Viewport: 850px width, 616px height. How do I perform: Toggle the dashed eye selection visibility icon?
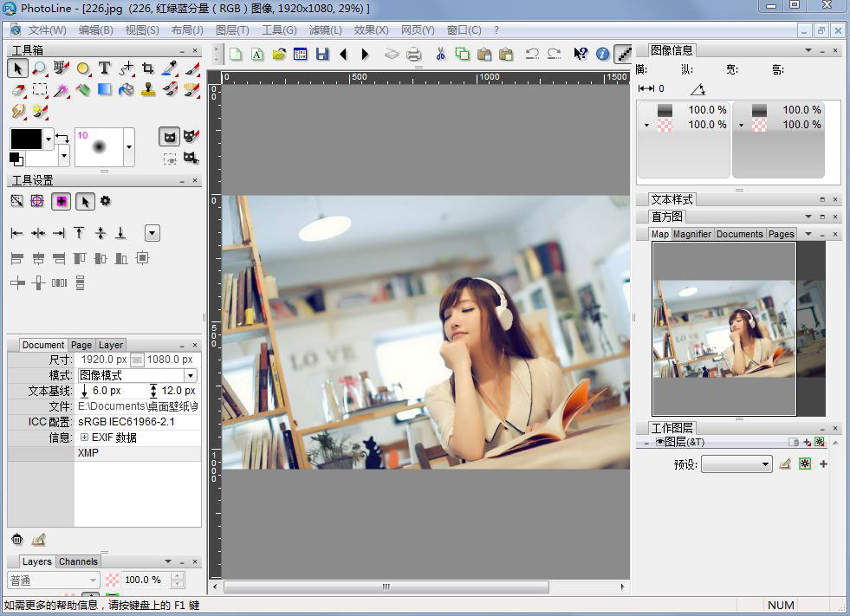[170, 159]
